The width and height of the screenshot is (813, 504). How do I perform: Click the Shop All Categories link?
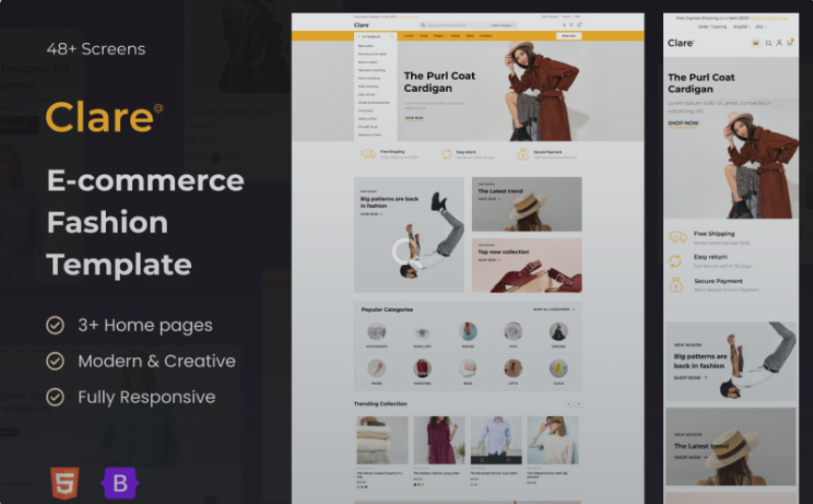pos(554,309)
